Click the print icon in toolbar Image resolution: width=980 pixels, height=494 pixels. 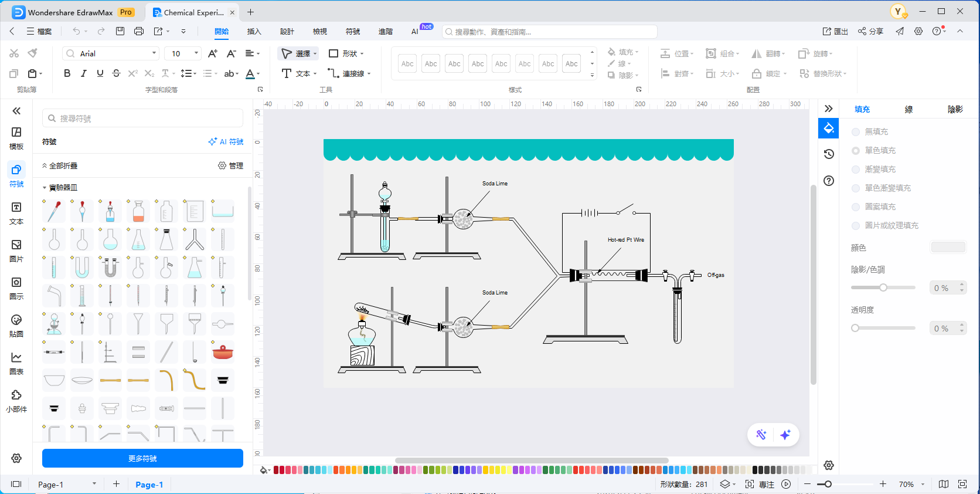(x=139, y=31)
